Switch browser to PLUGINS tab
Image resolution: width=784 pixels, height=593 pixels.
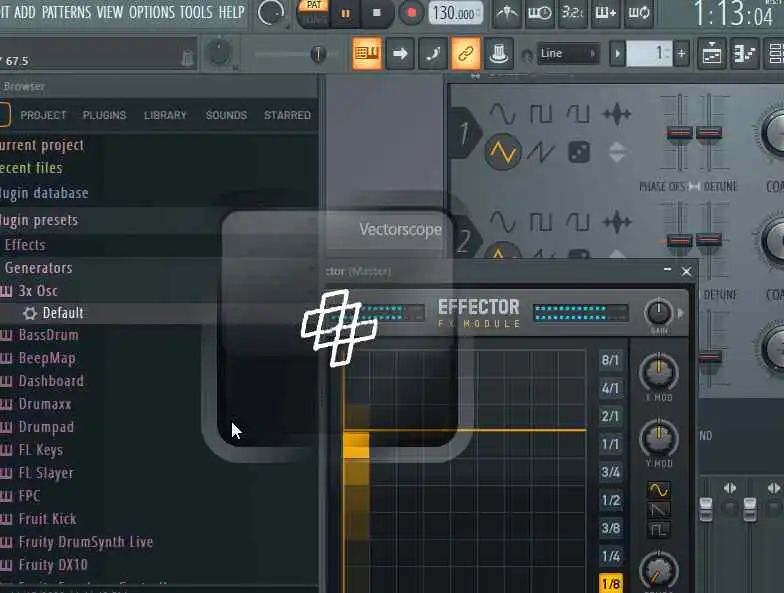[x=104, y=115]
